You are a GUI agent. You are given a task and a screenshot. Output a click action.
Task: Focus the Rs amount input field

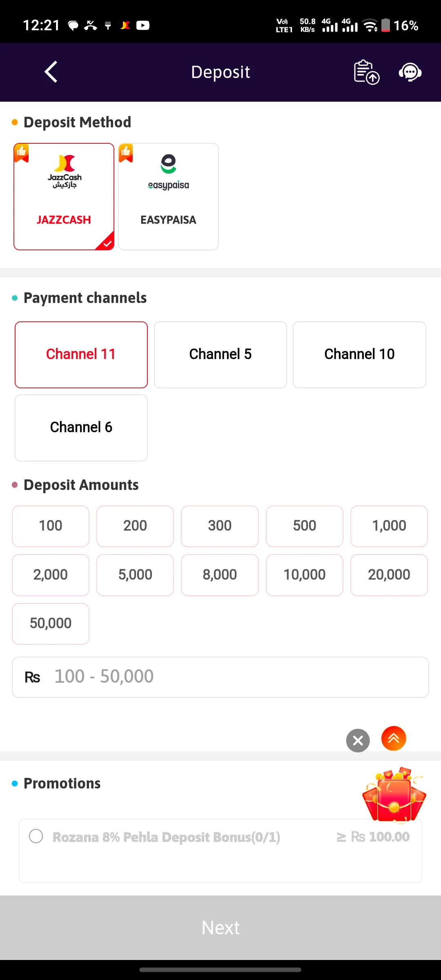(220, 677)
